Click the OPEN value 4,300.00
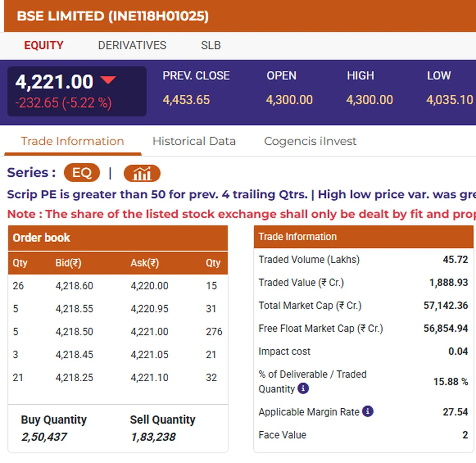 (x=289, y=100)
